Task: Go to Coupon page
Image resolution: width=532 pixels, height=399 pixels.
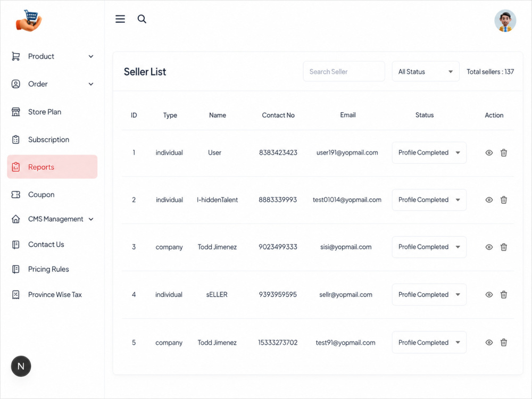Action: coord(52,195)
